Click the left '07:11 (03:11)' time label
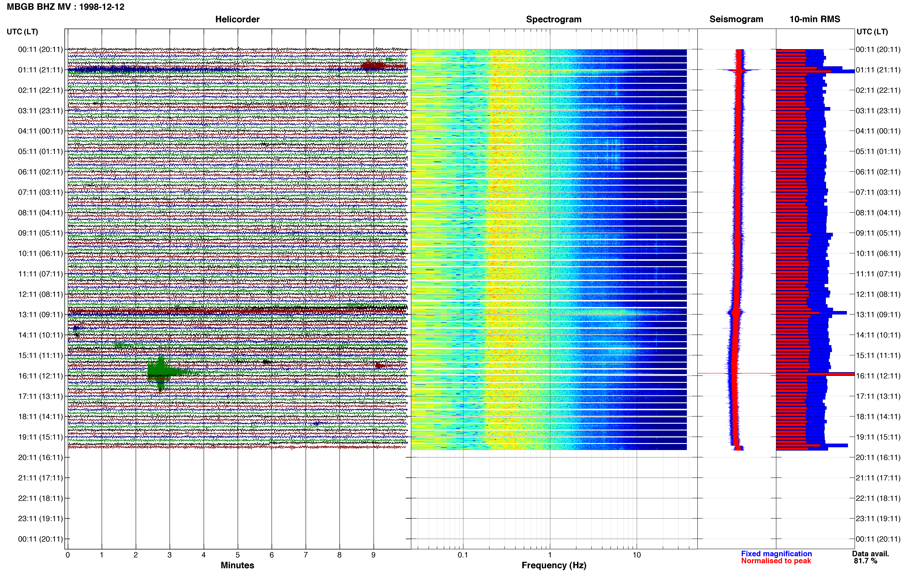The height and width of the screenshot is (578, 924). click(41, 192)
